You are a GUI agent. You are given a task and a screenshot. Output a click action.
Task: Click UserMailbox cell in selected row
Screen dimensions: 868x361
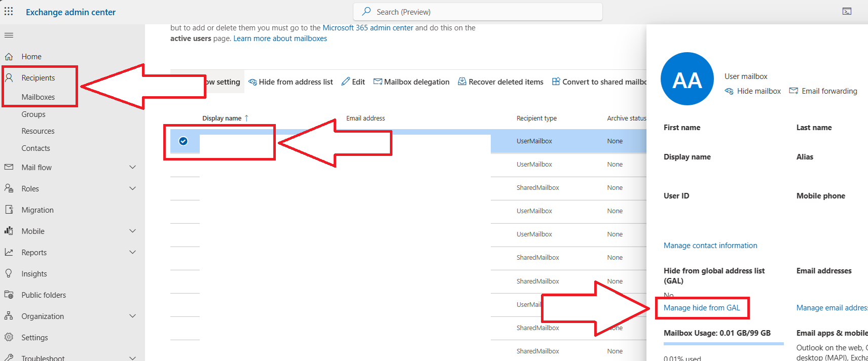[534, 141]
